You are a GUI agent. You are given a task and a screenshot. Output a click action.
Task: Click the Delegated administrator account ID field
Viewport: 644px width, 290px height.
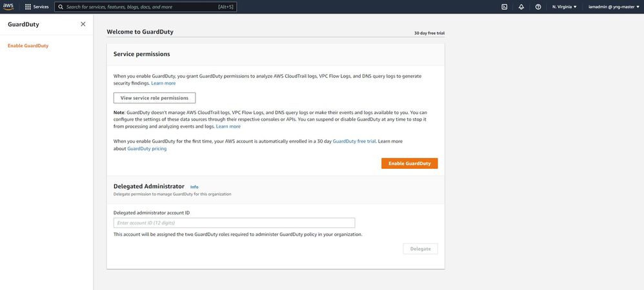point(234,223)
